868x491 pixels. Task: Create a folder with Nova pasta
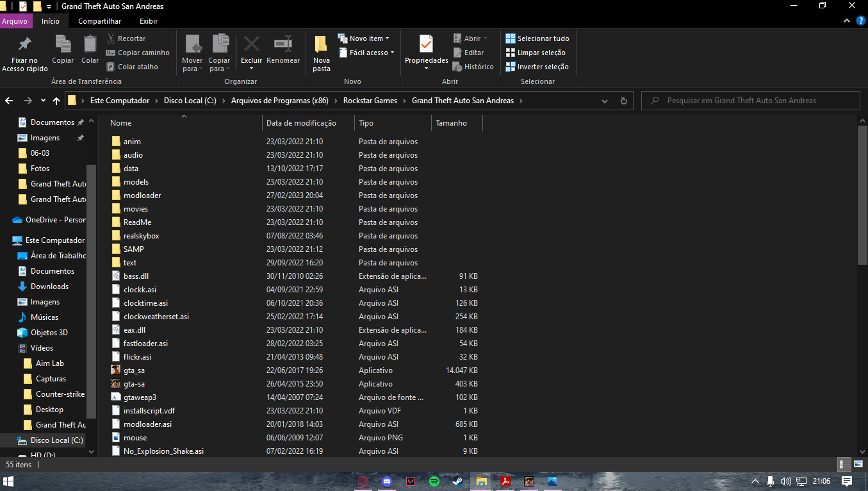(x=322, y=53)
